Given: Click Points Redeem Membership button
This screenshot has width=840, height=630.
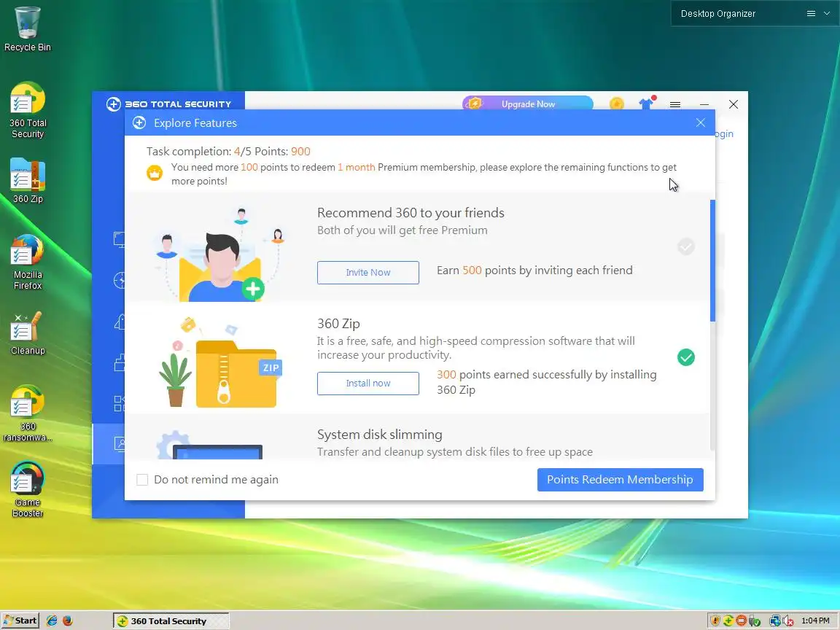Looking at the screenshot, I should [620, 480].
